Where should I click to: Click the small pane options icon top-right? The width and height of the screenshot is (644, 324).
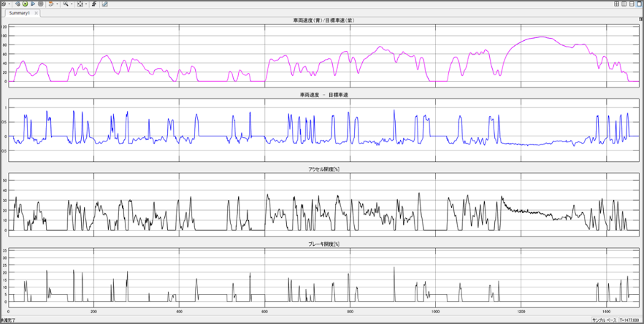[x=641, y=19]
